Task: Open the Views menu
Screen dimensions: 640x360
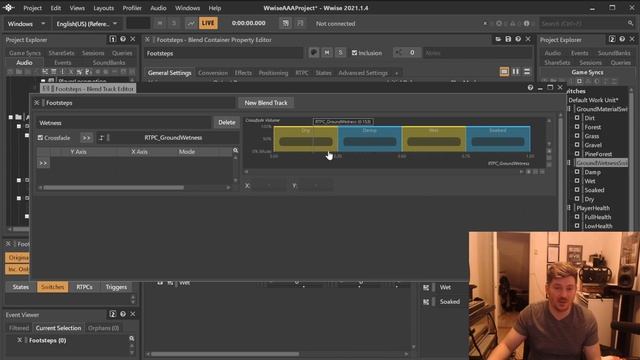Action: [x=77, y=8]
